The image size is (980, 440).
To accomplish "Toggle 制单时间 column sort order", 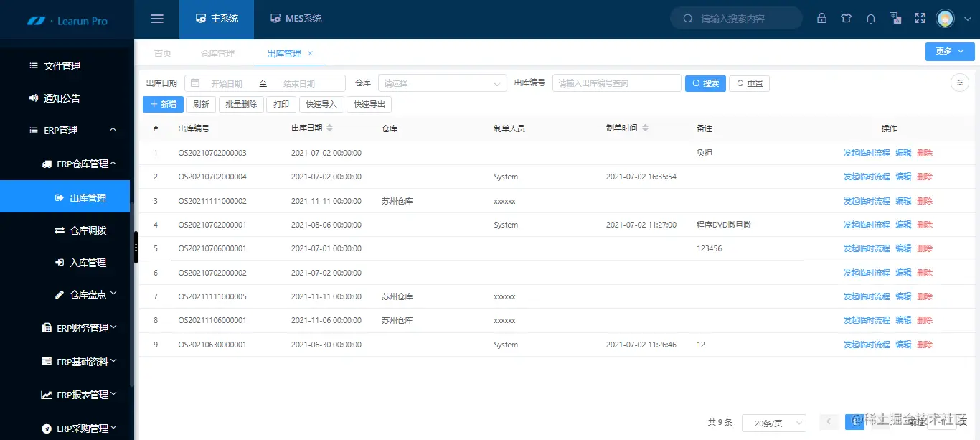I will point(645,128).
